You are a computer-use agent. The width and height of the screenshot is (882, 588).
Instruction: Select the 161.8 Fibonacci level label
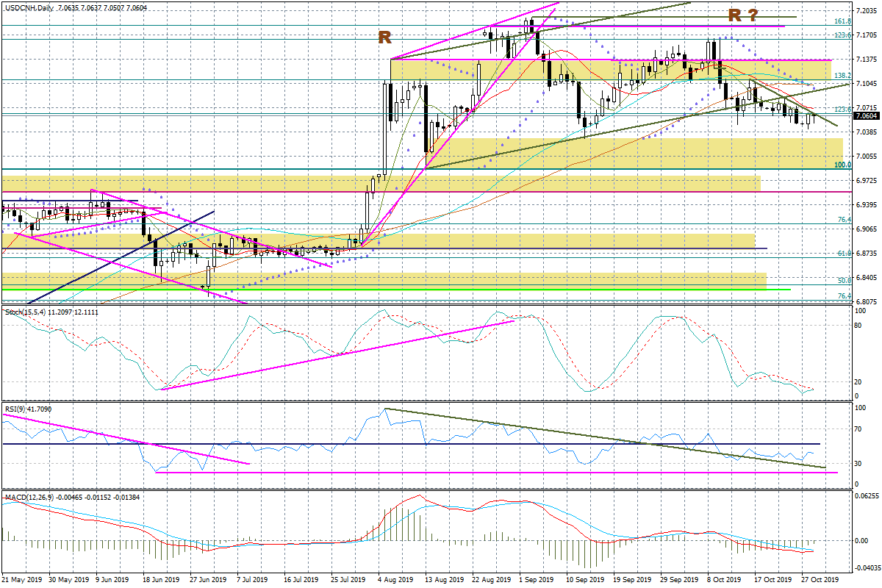coord(843,21)
